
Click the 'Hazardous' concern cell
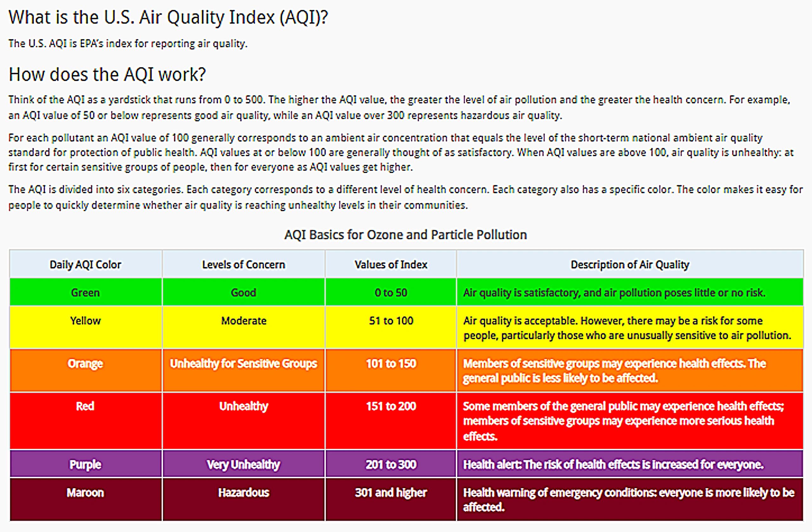pos(243,493)
